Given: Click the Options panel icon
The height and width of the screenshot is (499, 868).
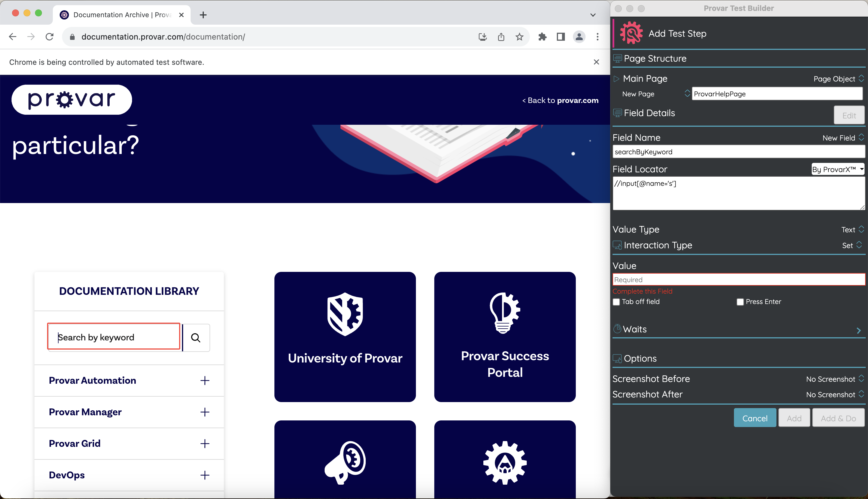Looking at the screenshot, I should (x=618, y=358).
